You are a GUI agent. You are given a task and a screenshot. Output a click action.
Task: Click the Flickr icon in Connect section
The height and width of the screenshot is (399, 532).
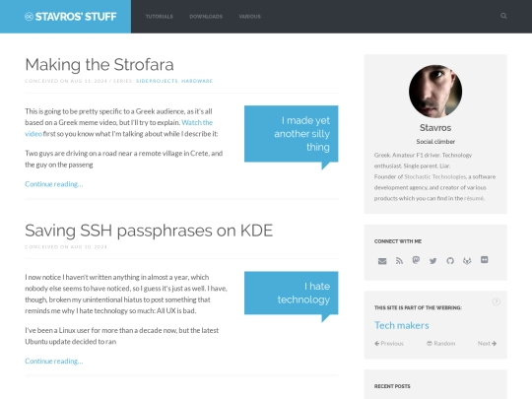tap(485, 260)
